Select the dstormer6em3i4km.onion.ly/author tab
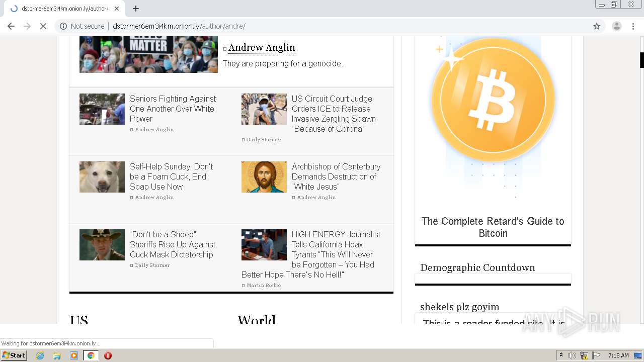 [64, 9]
